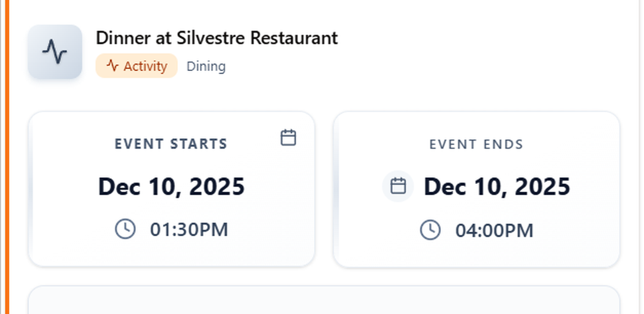Click the large activity pulse icon tile
The image size is (644, 314).
pos(55,52)
